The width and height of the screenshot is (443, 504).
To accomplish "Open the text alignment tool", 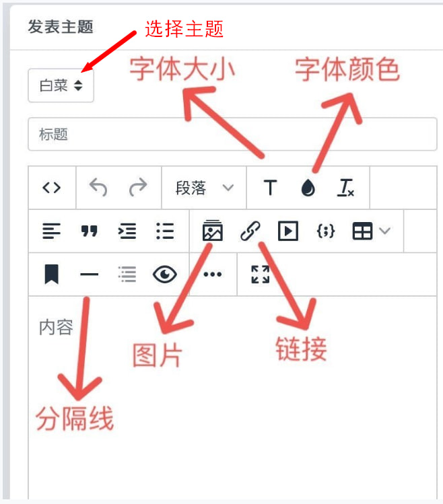I will click(51, 231).
